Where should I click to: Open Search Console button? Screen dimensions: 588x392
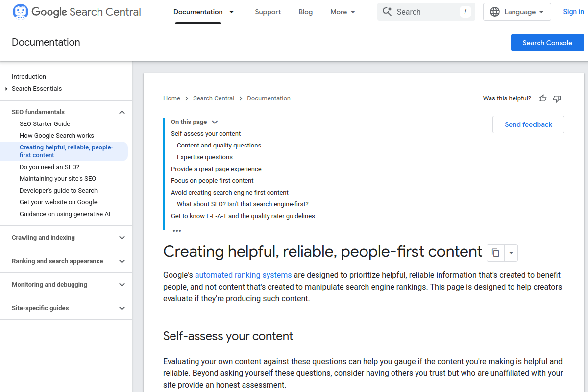click(x=547, y=43)
